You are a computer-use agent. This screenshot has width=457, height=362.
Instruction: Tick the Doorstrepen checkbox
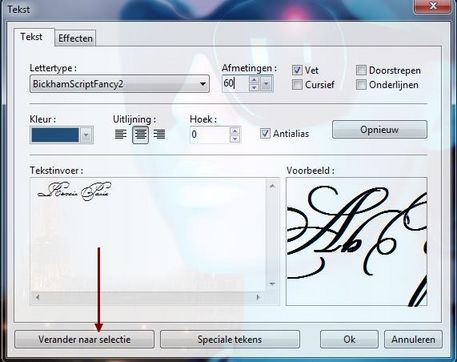pos(361,70)
